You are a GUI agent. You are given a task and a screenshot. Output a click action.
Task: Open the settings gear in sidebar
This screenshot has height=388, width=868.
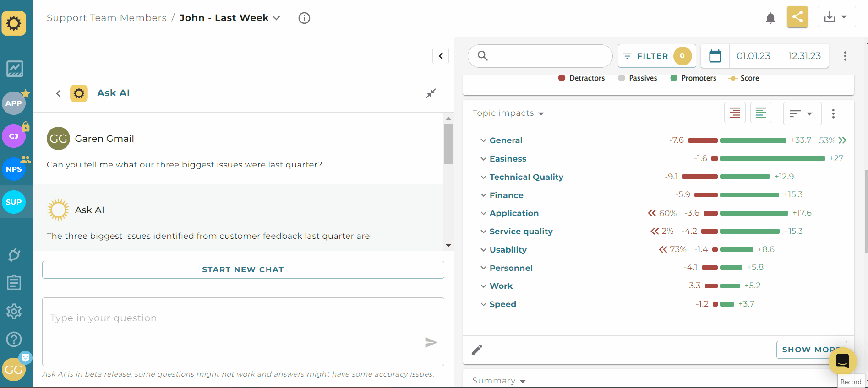14,311
